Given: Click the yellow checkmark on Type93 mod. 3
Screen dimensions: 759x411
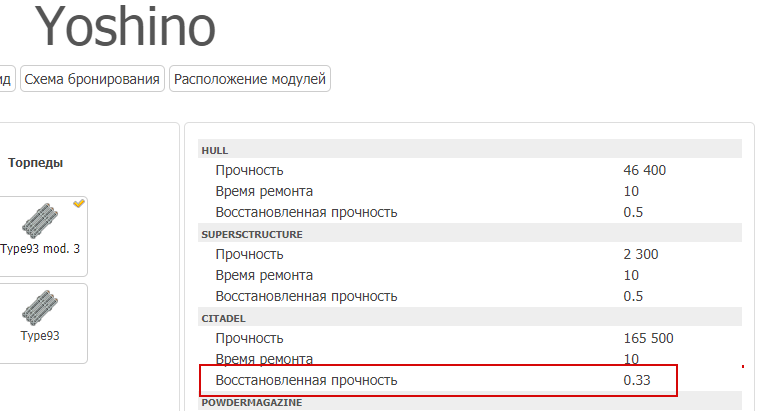Looking at the screenshot, I should pyautogui.click(x=79, y=204).
